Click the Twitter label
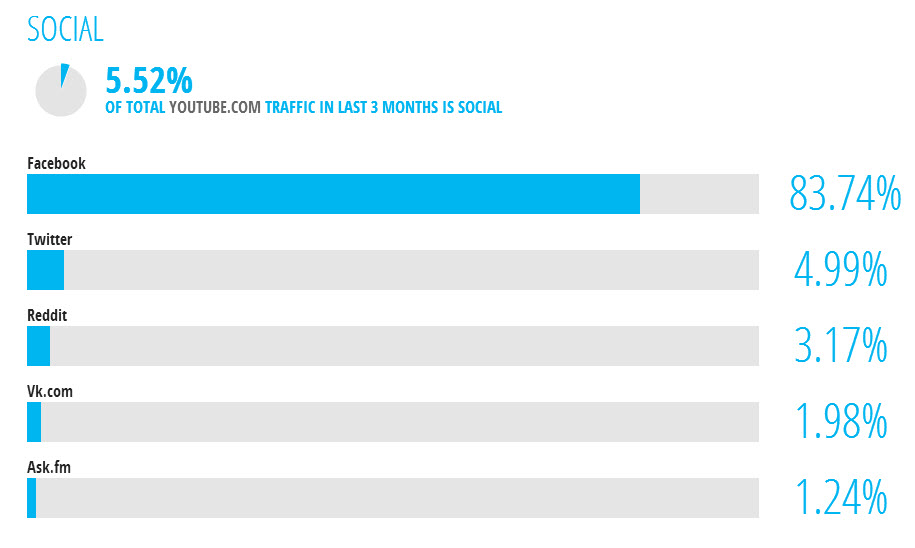This screenshot has height=548, width=915. click(x=49, y=239)
